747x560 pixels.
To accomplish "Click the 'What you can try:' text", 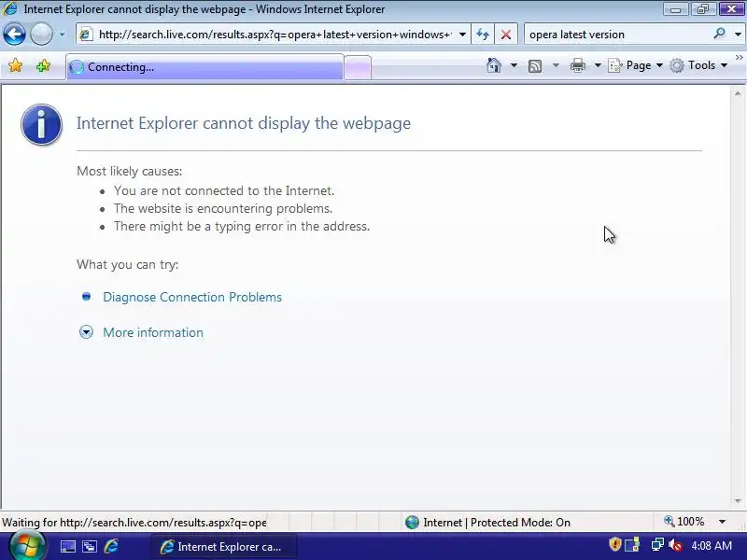I will 128,264.
